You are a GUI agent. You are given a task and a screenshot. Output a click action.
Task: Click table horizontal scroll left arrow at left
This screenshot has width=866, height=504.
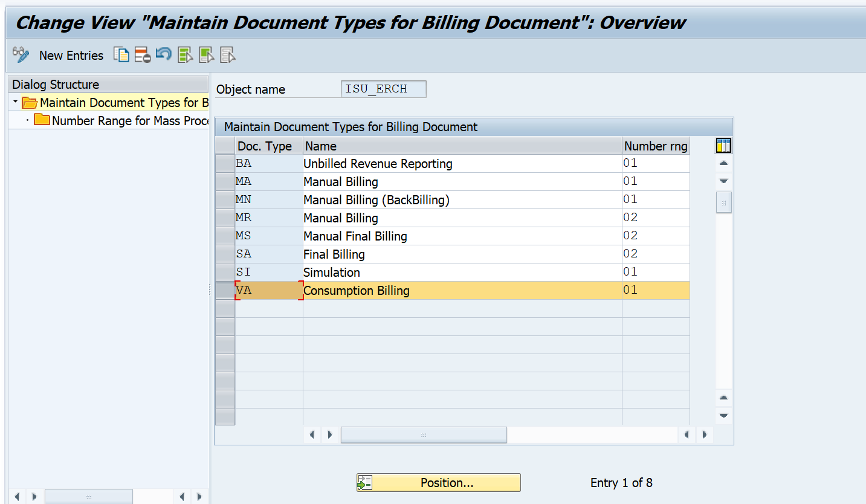[x=312, y=435]
